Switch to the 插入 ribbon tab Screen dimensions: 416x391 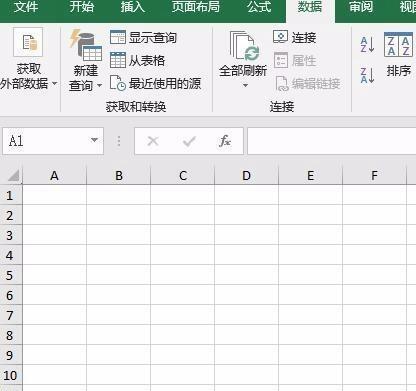(133, 7)
